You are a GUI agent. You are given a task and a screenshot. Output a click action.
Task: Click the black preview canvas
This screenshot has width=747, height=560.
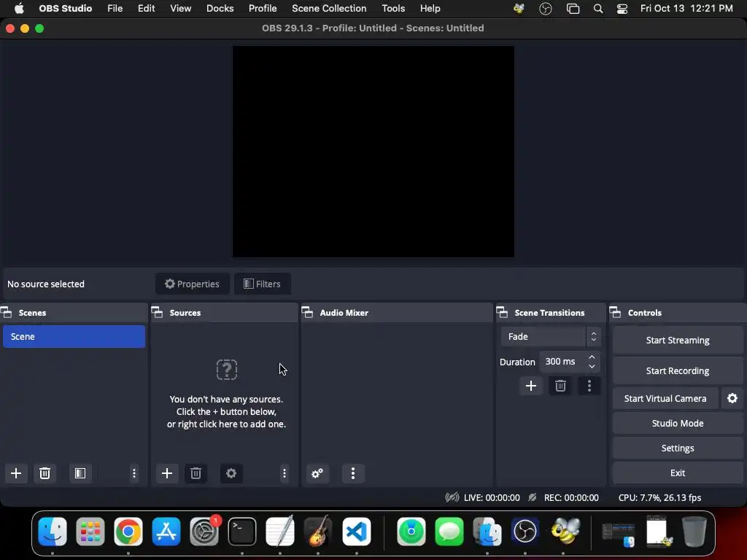tap(373, 152)
